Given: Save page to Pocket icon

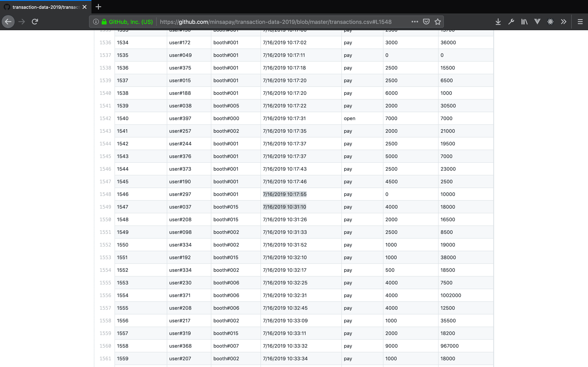Looking at the screenshot, I should point(426,22).
